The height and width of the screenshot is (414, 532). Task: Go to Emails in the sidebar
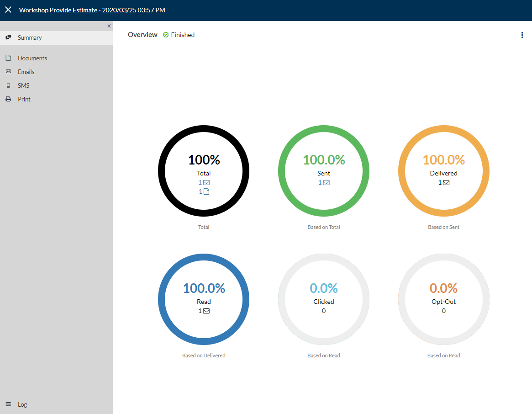pyautogui.click(x=26, y=72)
